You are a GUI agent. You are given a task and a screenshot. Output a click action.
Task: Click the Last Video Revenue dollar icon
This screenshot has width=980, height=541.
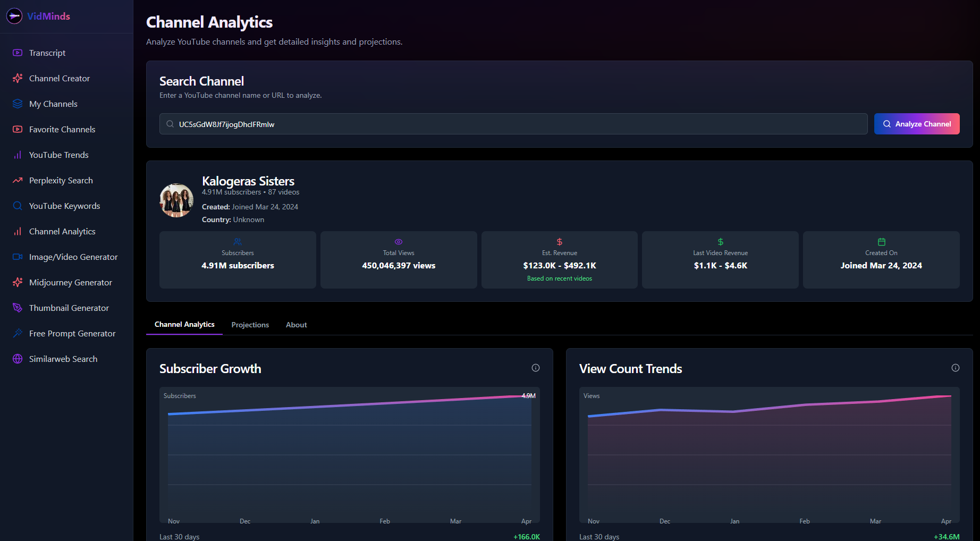[x=721, y=242]
